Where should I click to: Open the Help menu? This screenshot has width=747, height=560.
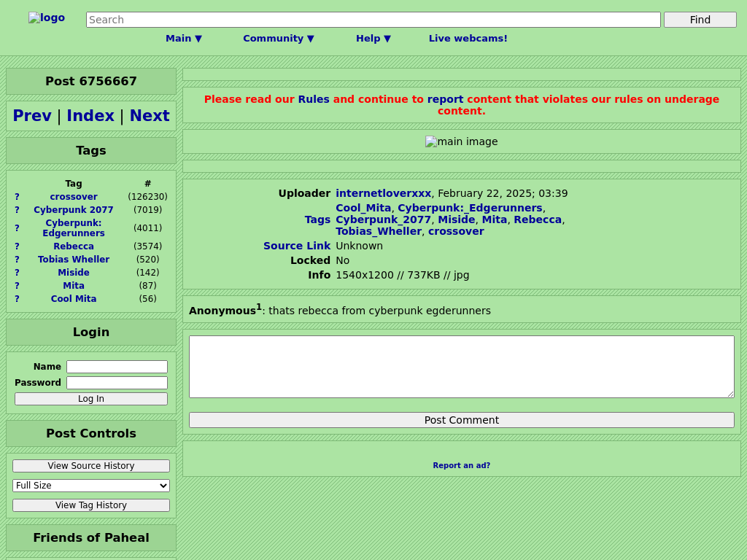373,39
